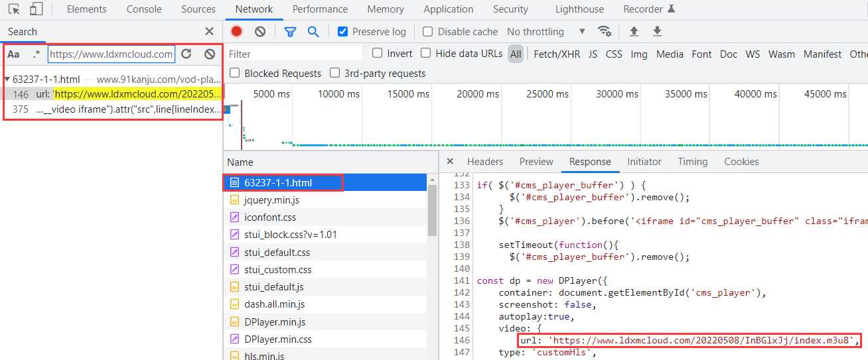Open the No throttling dropdown
Image resolution: width=868 pixels, height=360 pixels.
click(x=545, y=31)
